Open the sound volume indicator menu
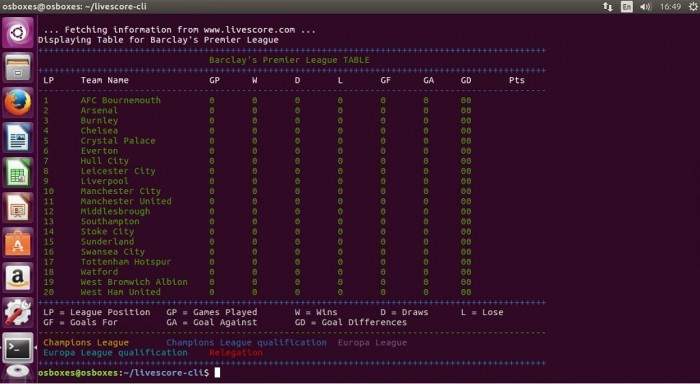 click(x=646, y=7)
